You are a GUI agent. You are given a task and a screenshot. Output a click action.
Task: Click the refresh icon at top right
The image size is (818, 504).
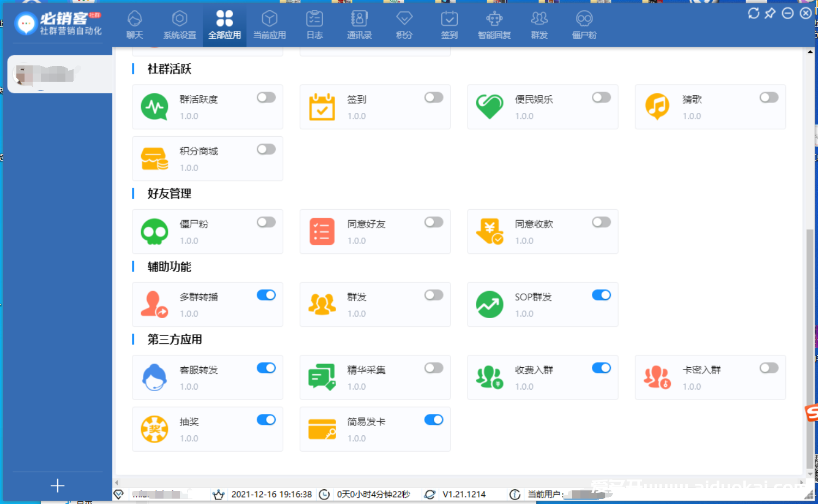[x=754, y=13]
